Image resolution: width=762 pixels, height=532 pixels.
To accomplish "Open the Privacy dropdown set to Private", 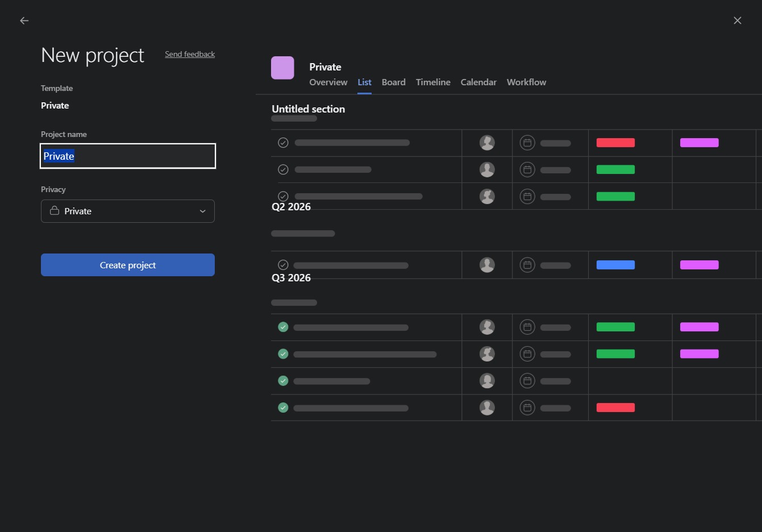I will [x=128, y=211].
